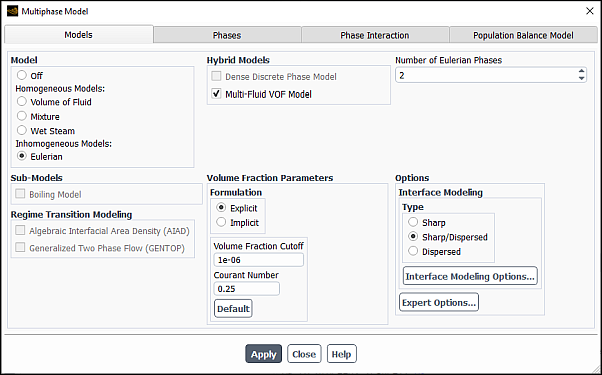602x375 pixels.
Task: Focus the Courant Number input field
Action: [x=246, y=289]
